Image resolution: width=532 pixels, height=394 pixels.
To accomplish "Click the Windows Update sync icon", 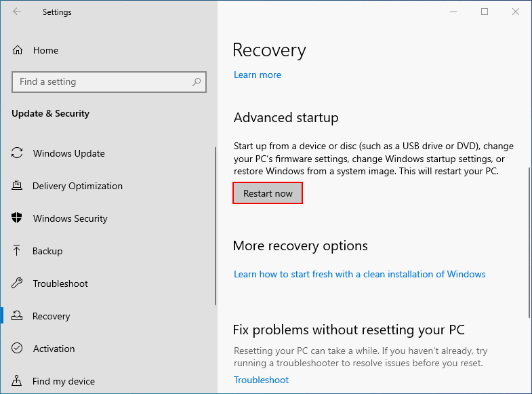I will pos(18,153).
